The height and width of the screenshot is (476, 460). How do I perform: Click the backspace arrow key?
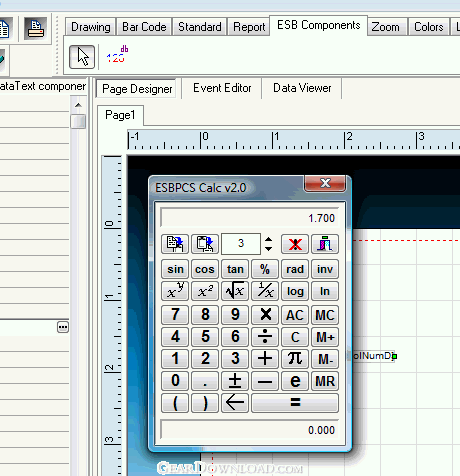click(235, 403)
